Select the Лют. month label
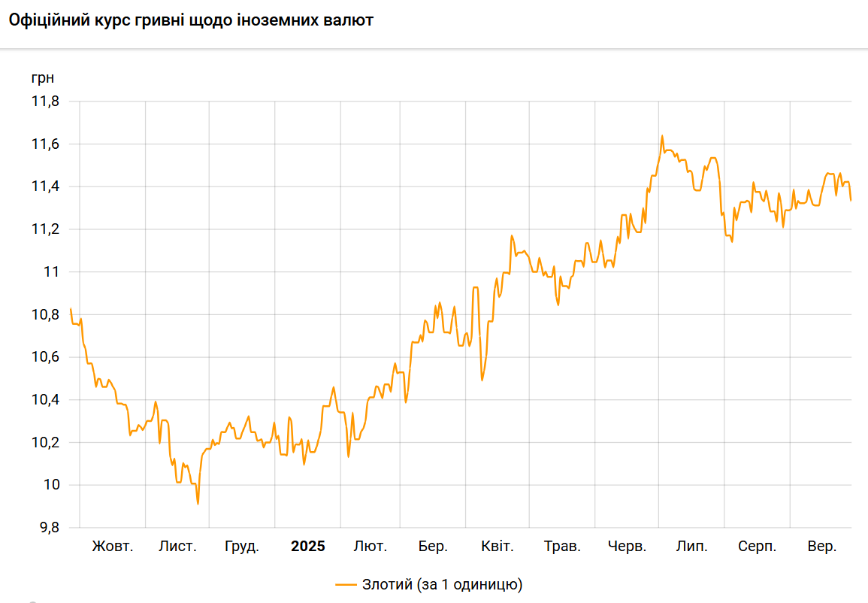 [x=370, y=547]
